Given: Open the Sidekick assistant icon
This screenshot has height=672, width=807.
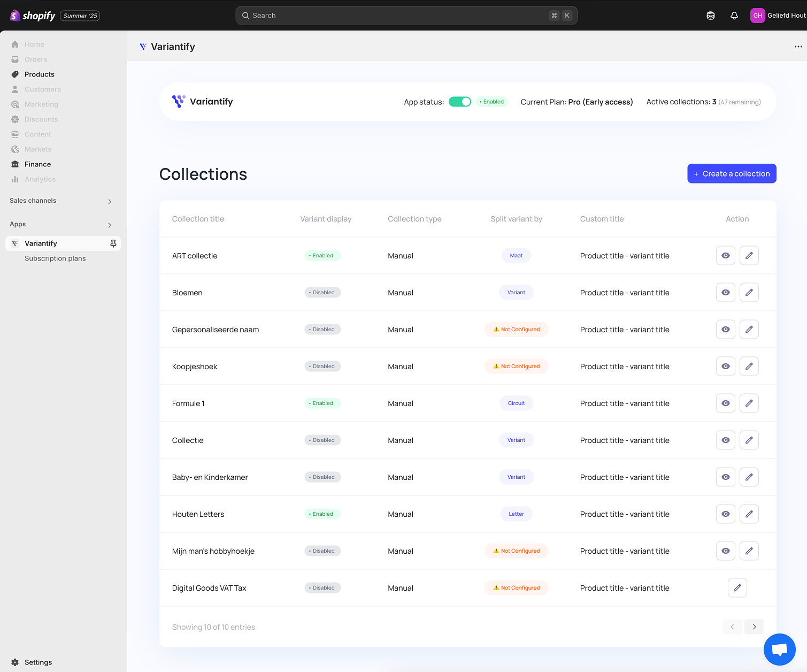Looking at the screenshot, I should click(x=711, y=16).
